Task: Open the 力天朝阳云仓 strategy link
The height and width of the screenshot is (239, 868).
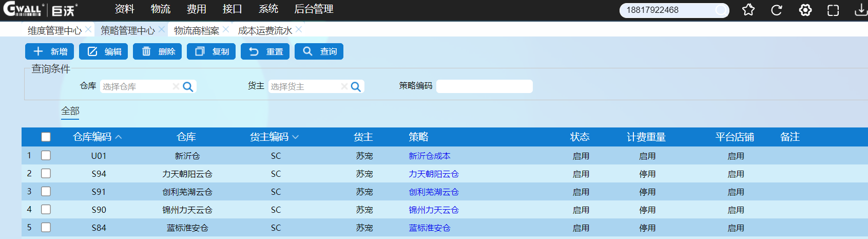Action: [x=433, y=174]
